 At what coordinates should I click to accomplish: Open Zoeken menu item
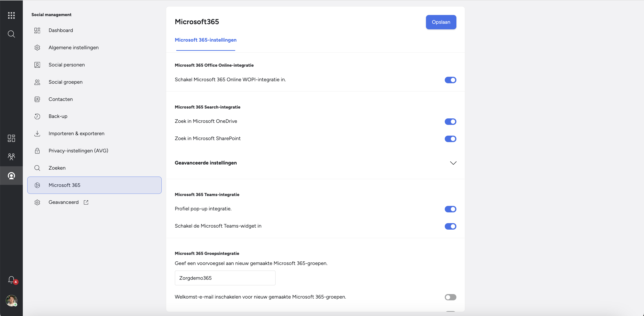click(x=94, y=168)
